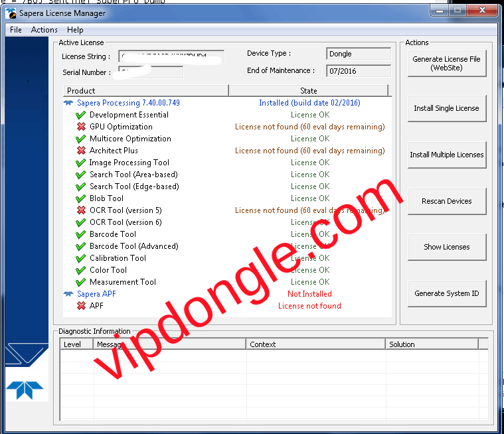504x434 pixels.
Task: Minimize the Sapera License Manager window
Action: 439,11
